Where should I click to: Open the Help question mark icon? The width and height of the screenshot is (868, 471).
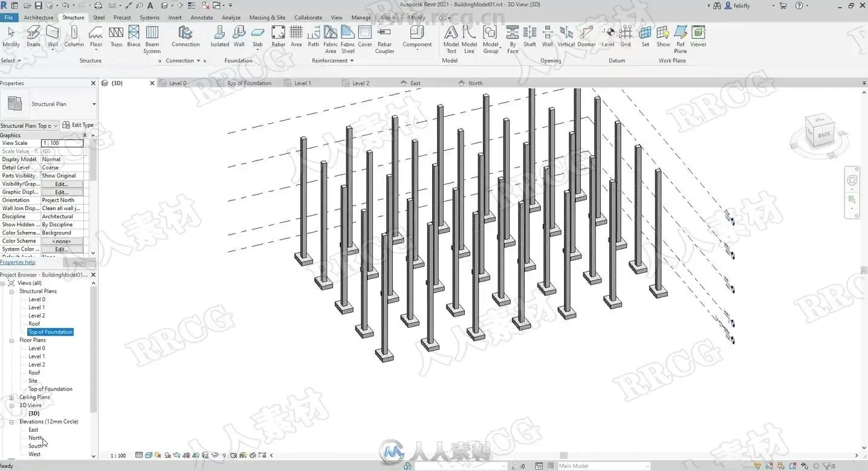click(x=799, y=5)
